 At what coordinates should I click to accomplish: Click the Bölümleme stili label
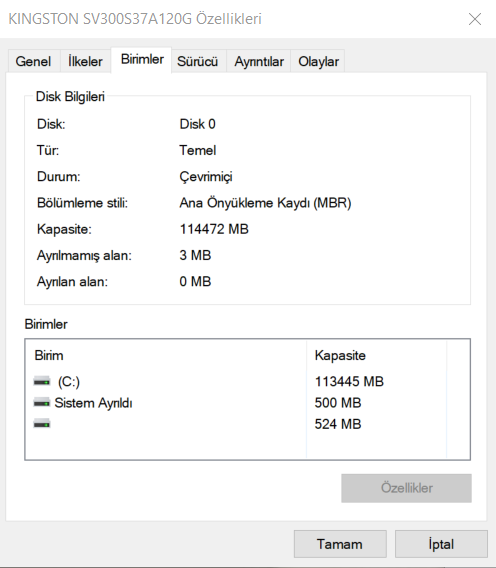82,203
